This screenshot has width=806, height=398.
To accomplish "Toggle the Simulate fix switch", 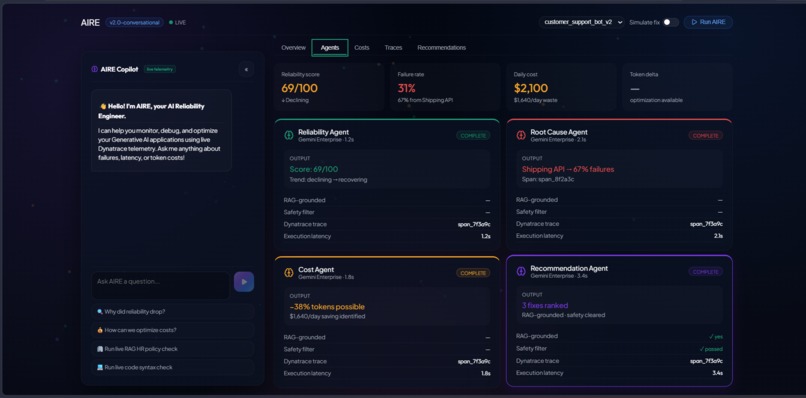I will pyautogui.click(x=670, y=22).
